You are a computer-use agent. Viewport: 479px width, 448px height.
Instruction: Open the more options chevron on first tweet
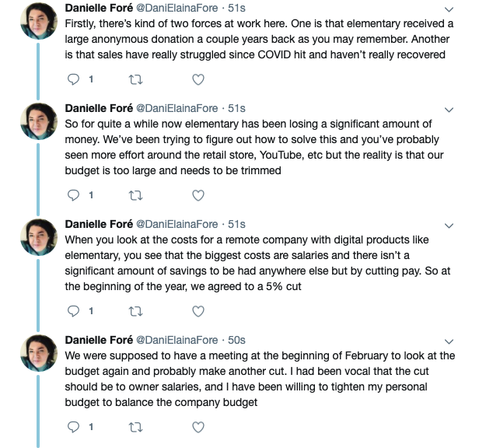pyautogui.click(x=449, y=9)
